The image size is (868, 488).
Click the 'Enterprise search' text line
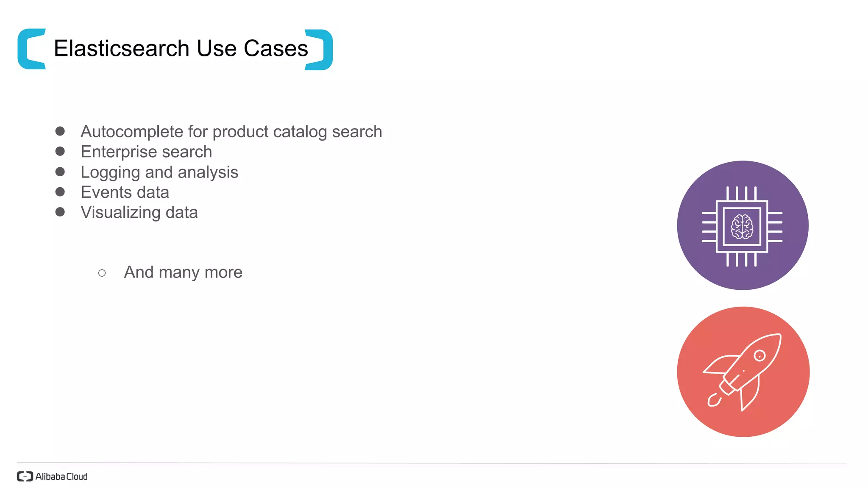click(146, 152)
